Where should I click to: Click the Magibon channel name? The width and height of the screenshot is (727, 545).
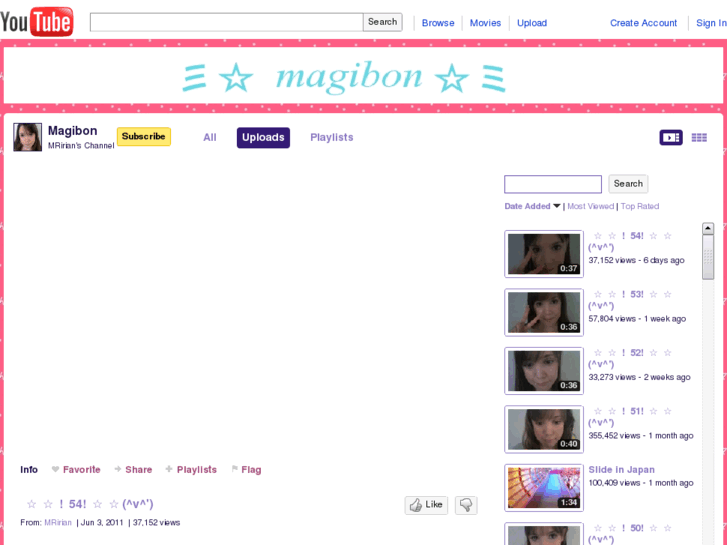[x=72, y=130]
